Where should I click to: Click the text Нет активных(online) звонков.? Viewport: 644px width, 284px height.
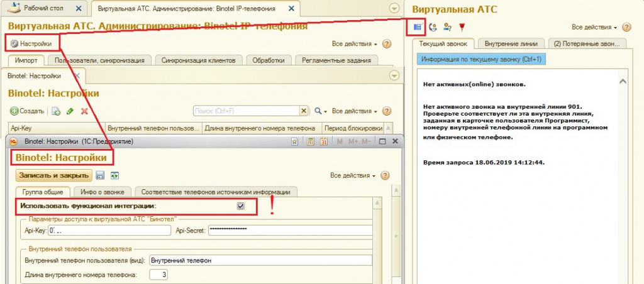coord(474,85)
